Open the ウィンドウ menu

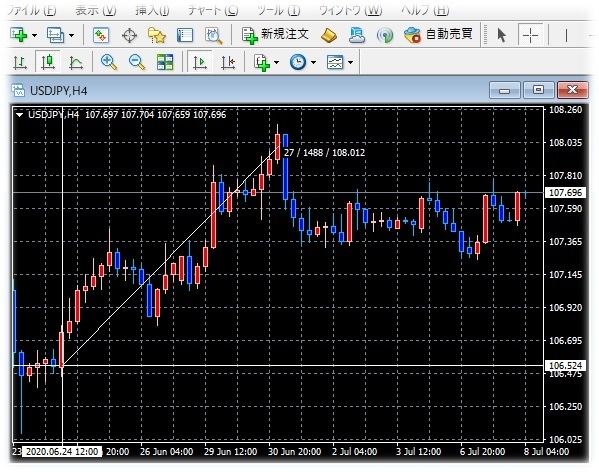pyautogui.click(x=350, y=10)
